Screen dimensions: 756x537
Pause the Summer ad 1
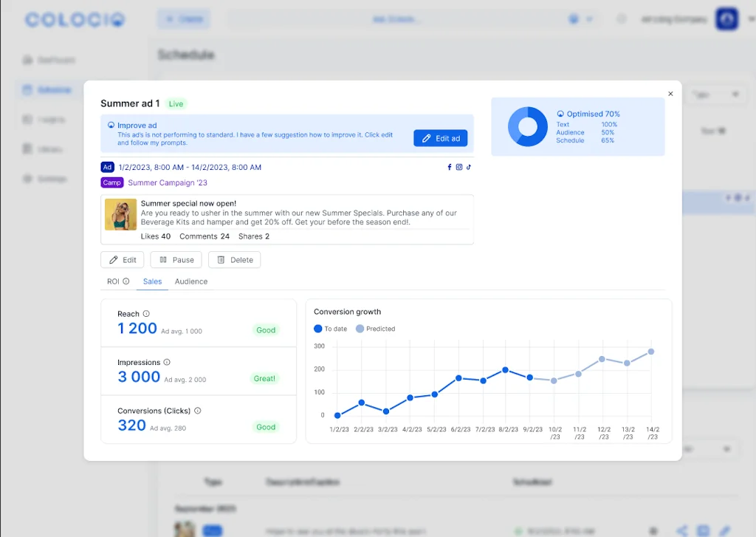pyautogui.click(x=176, y=260)
